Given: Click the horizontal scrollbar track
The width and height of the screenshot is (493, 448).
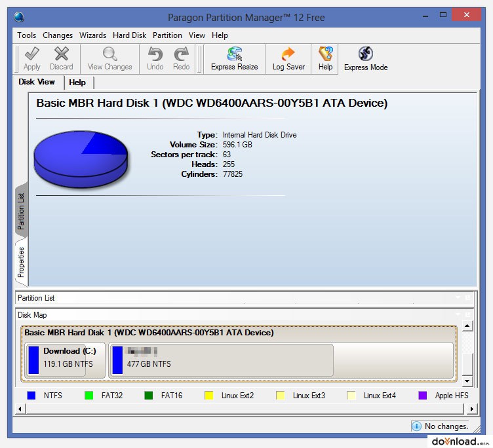Looking at the screenshot, I should [x=245, y=409].
